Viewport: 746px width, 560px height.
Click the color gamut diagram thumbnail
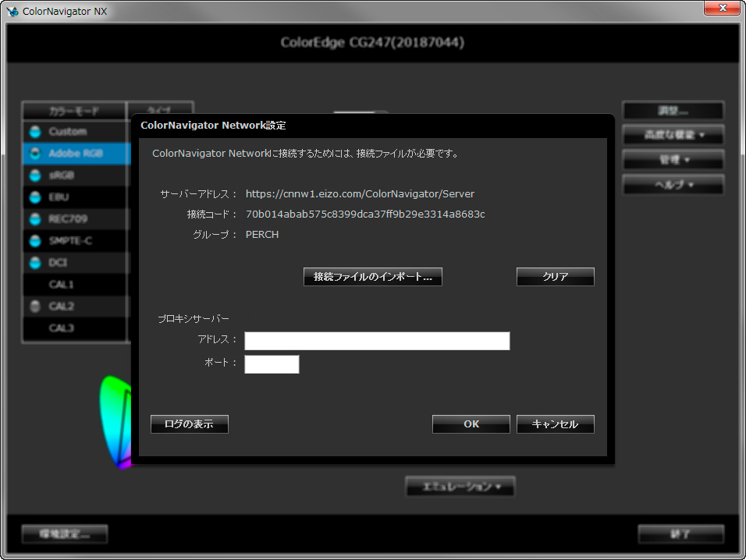click(115, 422)
